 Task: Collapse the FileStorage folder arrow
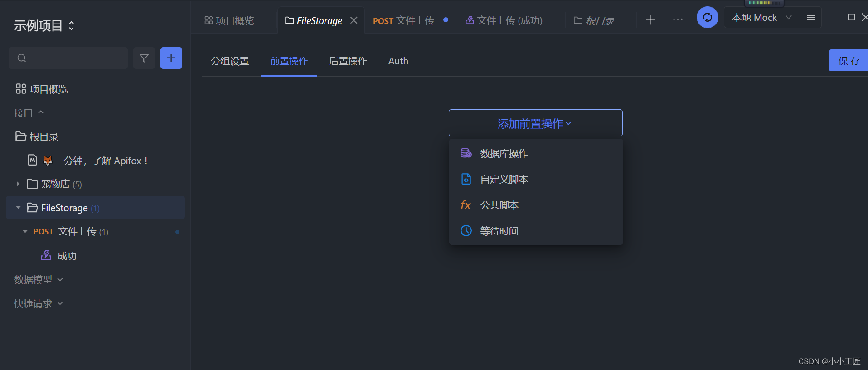(18, 208)
